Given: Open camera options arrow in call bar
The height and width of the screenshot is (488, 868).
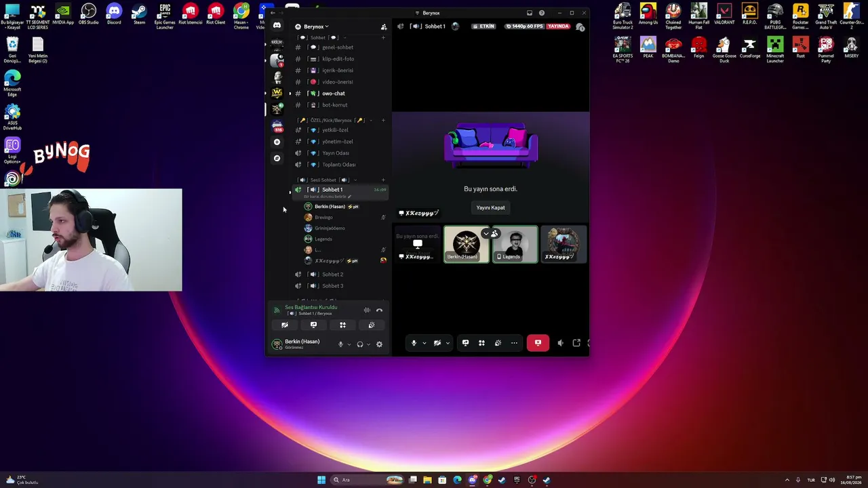Looking at the screenshot, I should (448, 343).
